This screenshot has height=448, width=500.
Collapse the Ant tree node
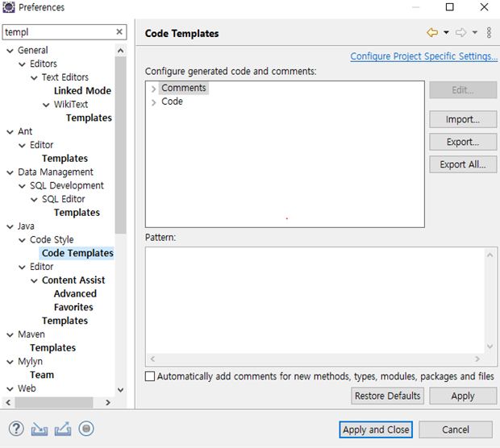tap(10, 132)
